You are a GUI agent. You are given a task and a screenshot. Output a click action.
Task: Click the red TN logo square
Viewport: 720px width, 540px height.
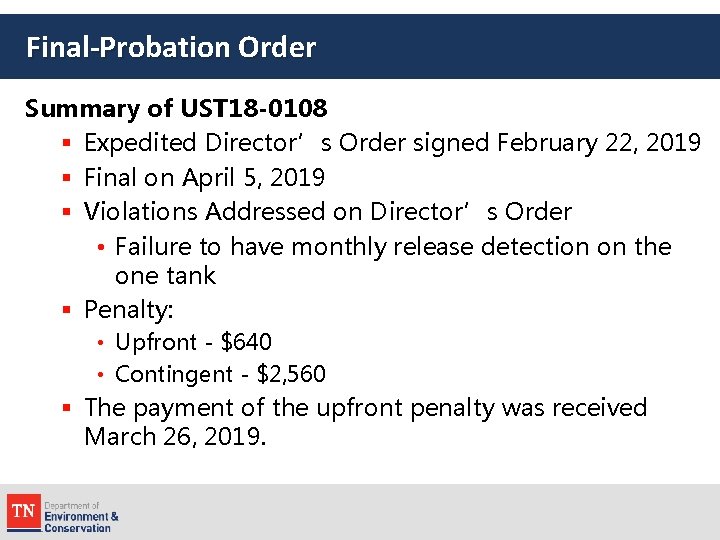pos(23,513)
